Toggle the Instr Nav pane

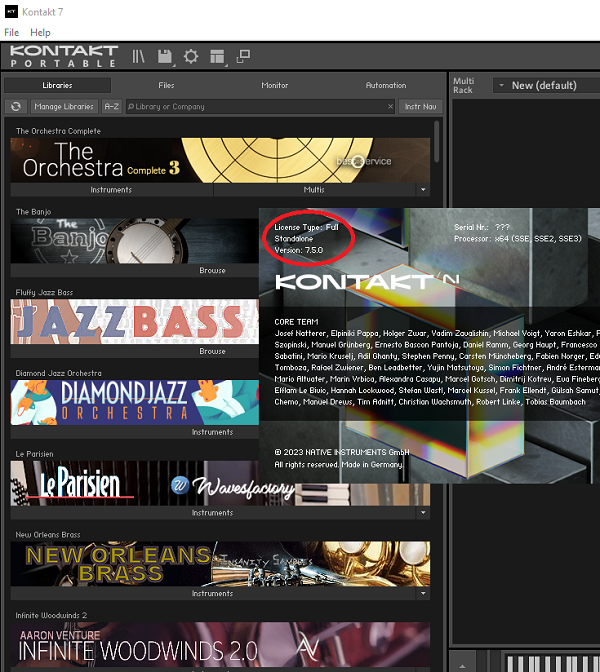[x=420, y=106]
